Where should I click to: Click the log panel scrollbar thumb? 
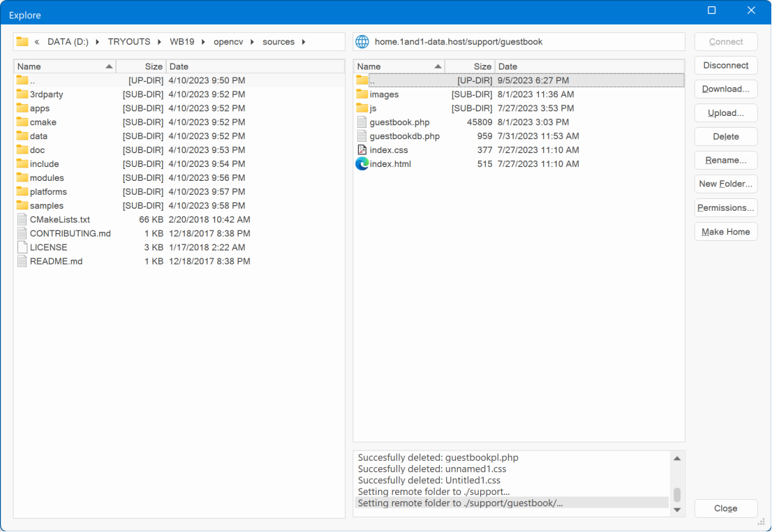point(676,494)
